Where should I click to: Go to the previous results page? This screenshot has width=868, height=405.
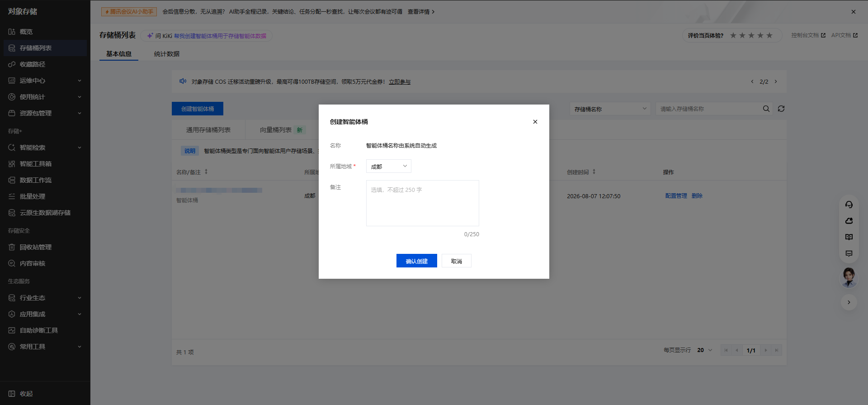(737, 350)
